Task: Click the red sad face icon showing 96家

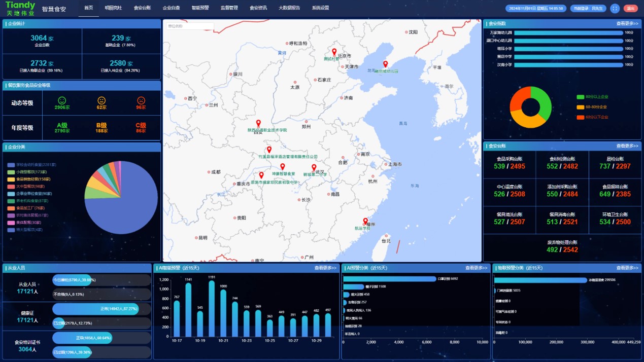Action: point(141,101)
